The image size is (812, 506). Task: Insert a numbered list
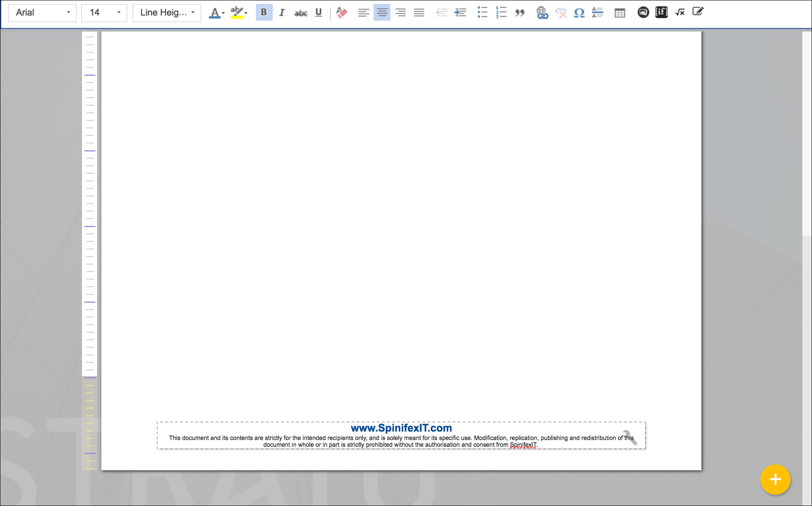[x=501, y=13]
